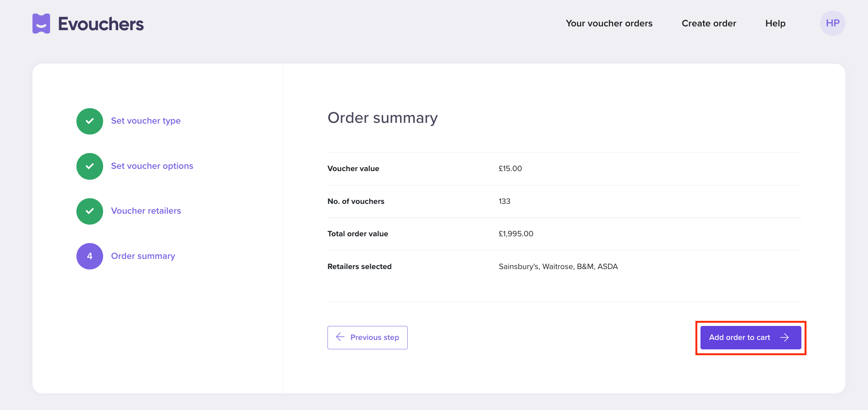Select the checkmark icon next to Voucher retailers

(x=90, y=211)
